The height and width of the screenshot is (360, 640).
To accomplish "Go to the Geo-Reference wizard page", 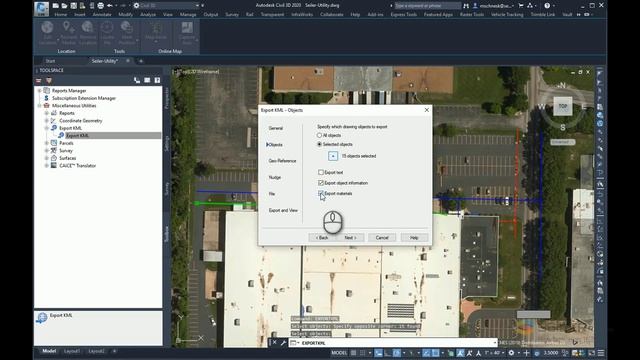I will point(282,161).
